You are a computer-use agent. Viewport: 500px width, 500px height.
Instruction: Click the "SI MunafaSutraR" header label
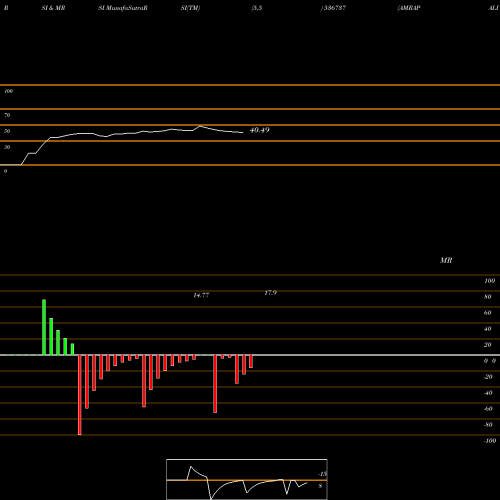(x=123, y=8)
